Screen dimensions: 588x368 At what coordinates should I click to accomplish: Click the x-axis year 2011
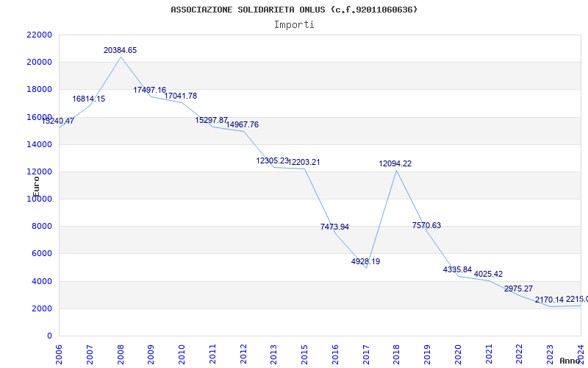(x=212, y=354)
